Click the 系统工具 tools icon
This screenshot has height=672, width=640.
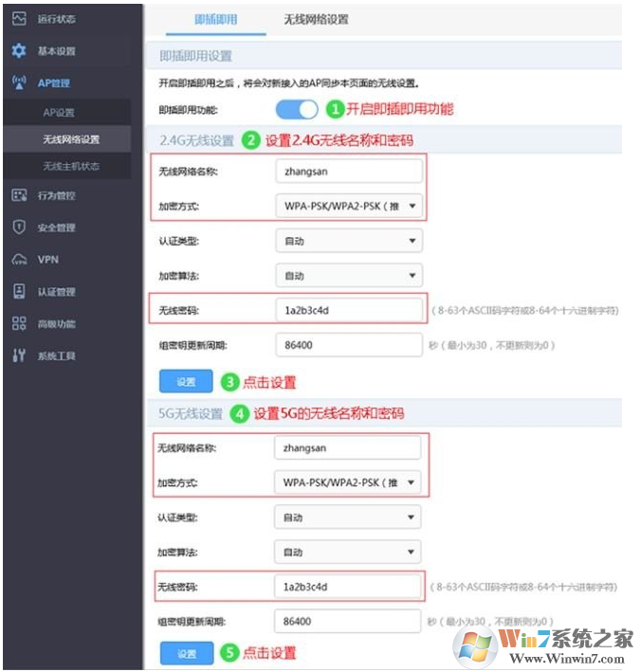tap(19, 355)
